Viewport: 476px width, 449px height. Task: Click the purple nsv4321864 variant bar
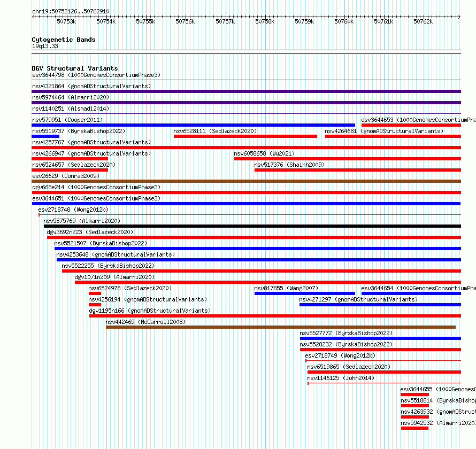point(246,91)
